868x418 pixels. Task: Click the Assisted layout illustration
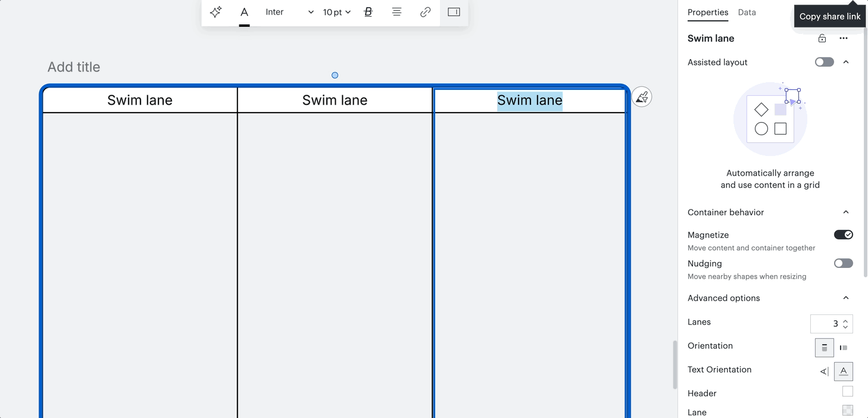pos(770,119)
